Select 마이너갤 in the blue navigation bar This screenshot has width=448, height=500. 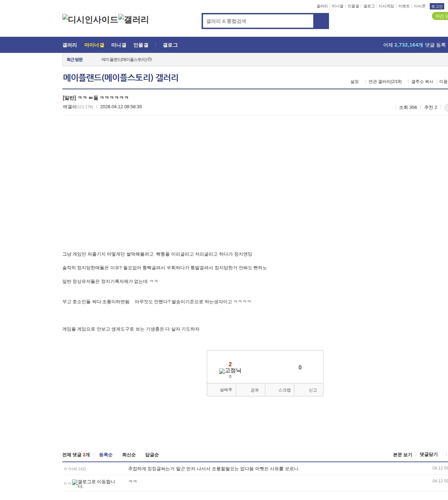[94, 45]
